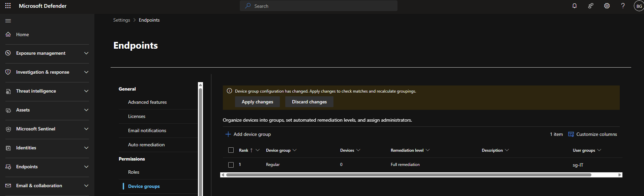Click the Customize columns icon
The image size is (644, 196).
pyautogui.click(x=571, y=134)
